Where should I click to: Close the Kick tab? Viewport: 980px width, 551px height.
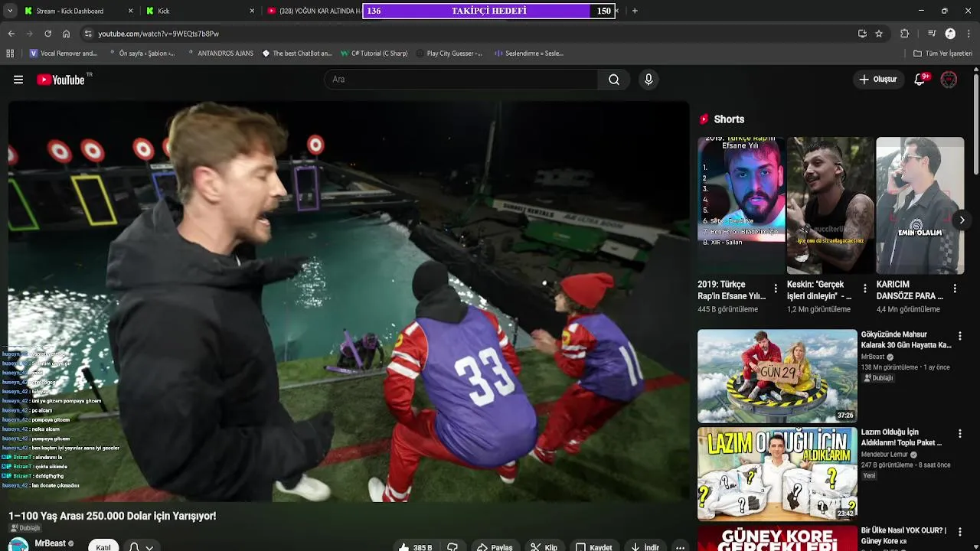(252, 11)
